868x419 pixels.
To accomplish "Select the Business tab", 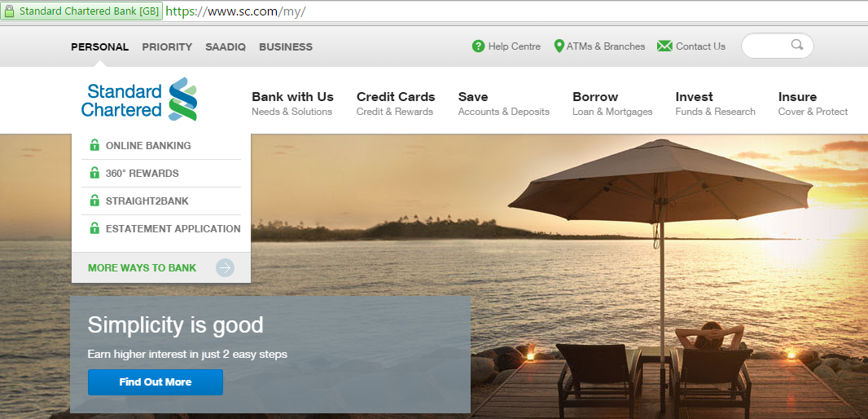I will point(286,47).
